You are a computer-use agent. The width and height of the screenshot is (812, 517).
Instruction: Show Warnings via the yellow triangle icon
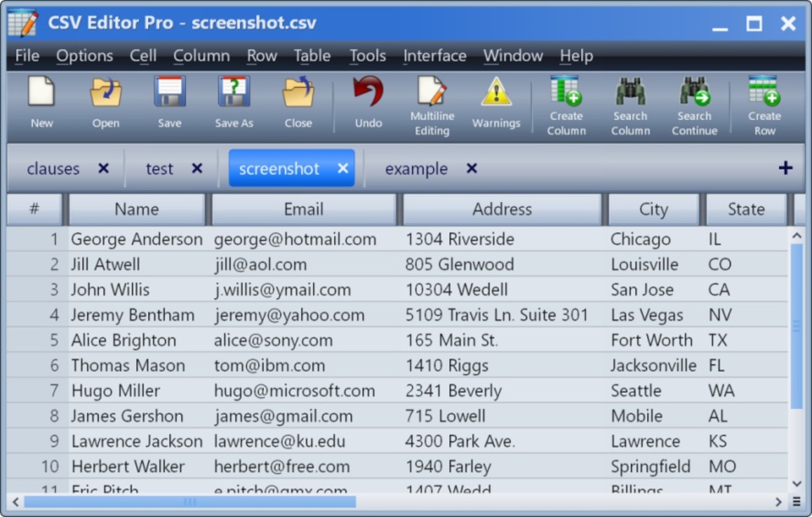coord(496,92)
